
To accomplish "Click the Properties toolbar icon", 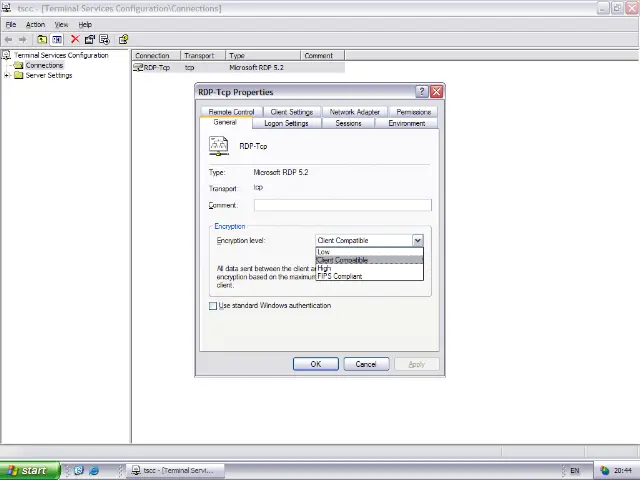I will click(89, 39).
